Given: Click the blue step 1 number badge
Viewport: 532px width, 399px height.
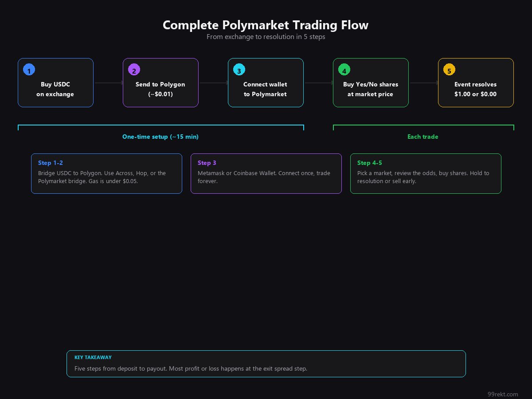Looking at the screenshot, I should 29,70.
